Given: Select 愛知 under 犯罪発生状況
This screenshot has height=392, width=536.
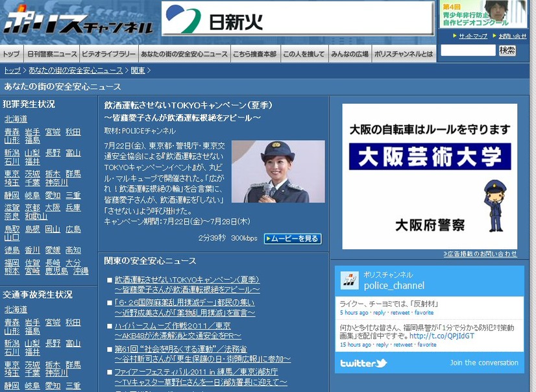Looking at the screenshot, I should pyautogui.click(x=53, y=195).
